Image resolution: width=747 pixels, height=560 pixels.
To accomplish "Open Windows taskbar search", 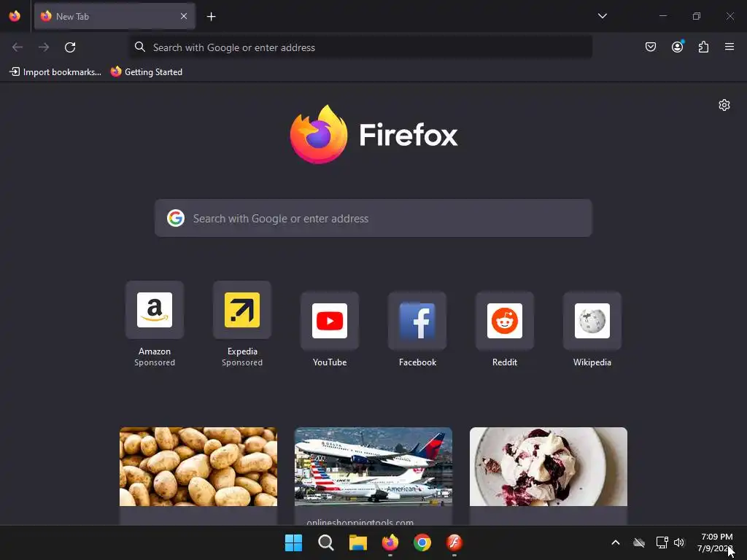I will coord(326,542).
